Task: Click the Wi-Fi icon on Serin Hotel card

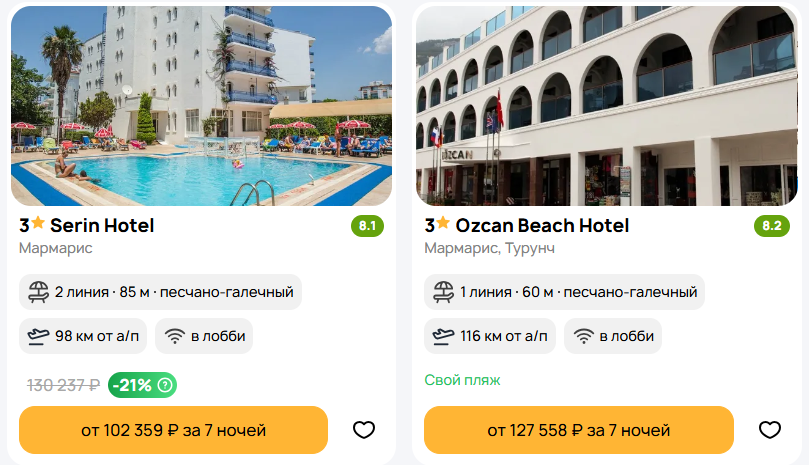Action: (x=175, y=336)
